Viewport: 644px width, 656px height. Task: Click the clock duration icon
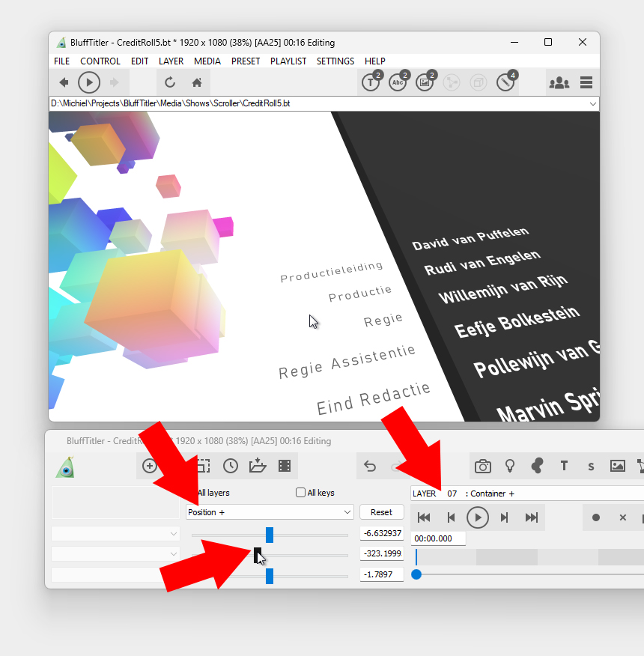pos(231,466)
